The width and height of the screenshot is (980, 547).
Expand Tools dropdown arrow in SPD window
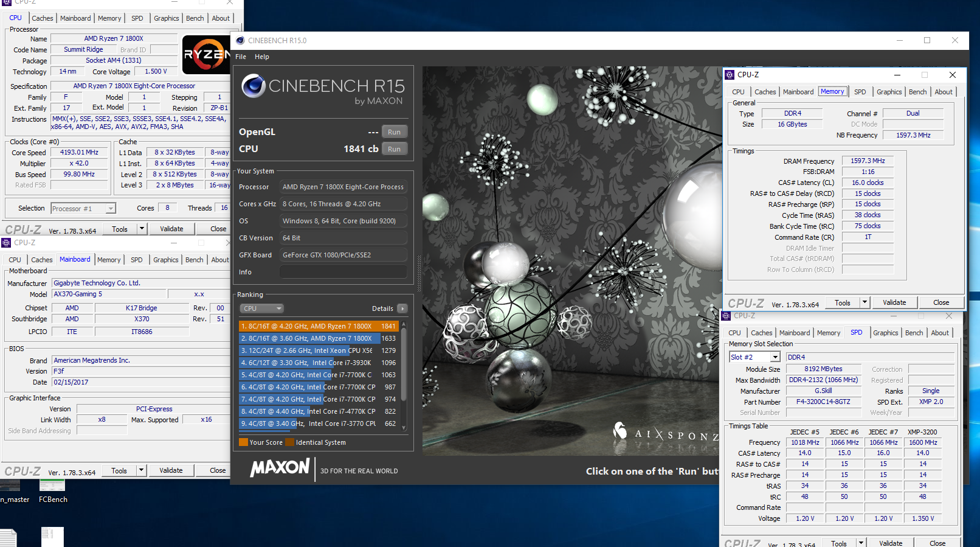[861, 543]
